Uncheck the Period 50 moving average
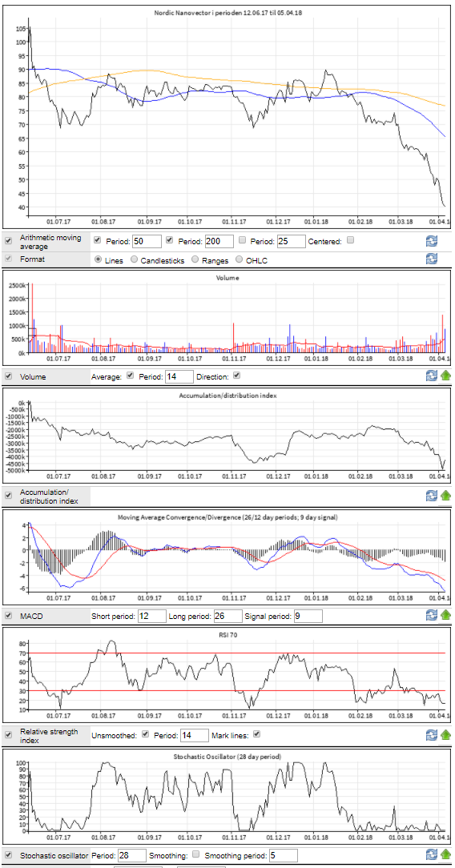 [x=98, y=241]
